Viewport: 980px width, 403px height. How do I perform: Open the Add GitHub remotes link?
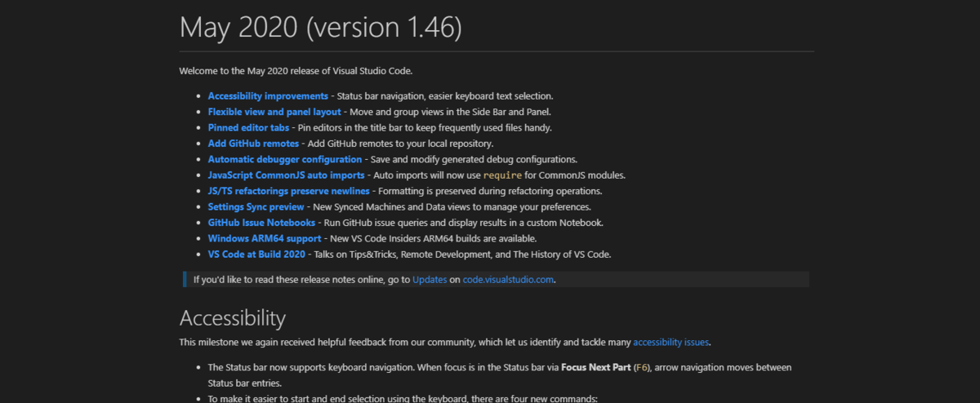[x=253, y=144]
